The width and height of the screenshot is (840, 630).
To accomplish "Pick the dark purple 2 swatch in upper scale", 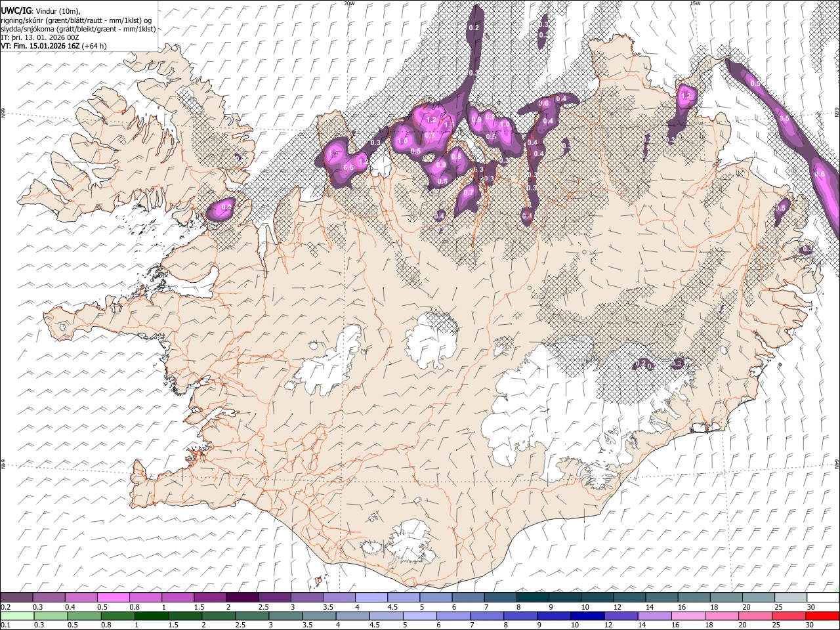I will 242,598.
